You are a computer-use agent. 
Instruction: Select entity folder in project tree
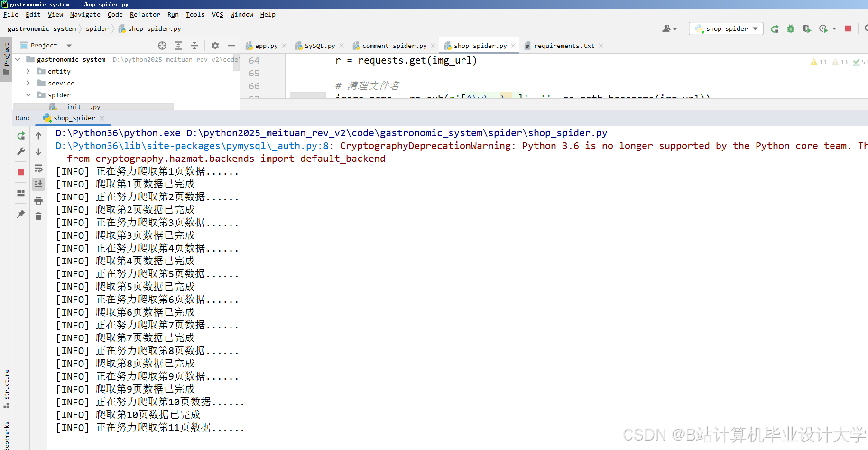[x=59, y=71]
